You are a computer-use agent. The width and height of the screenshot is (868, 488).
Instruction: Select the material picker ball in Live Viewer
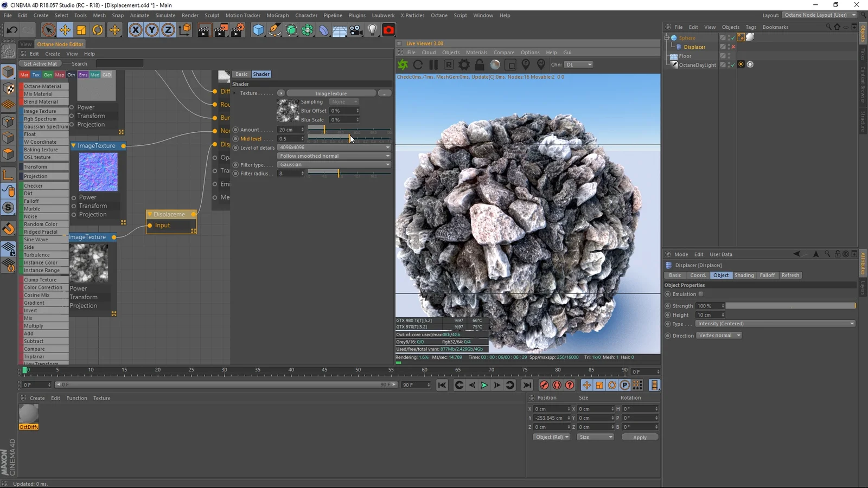pos(494,64)
